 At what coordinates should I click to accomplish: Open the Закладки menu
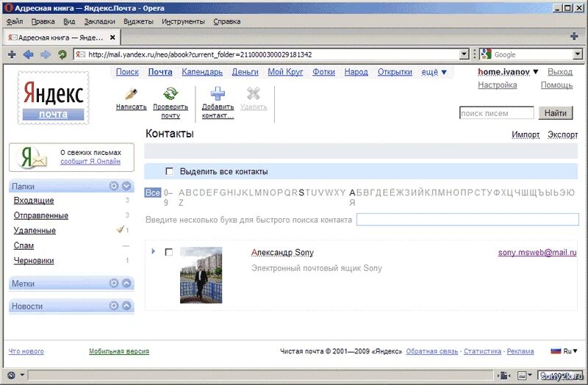99,21
